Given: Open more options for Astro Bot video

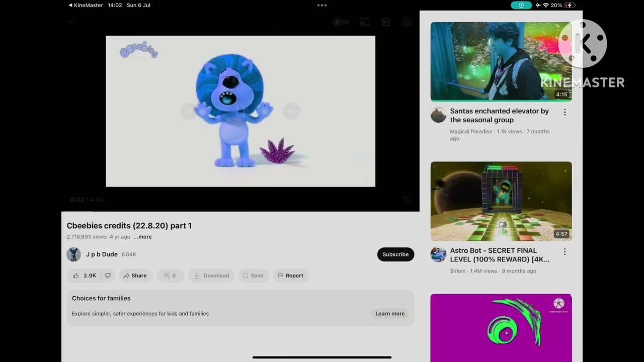Looking at the screenshot, I should [565, 251].
